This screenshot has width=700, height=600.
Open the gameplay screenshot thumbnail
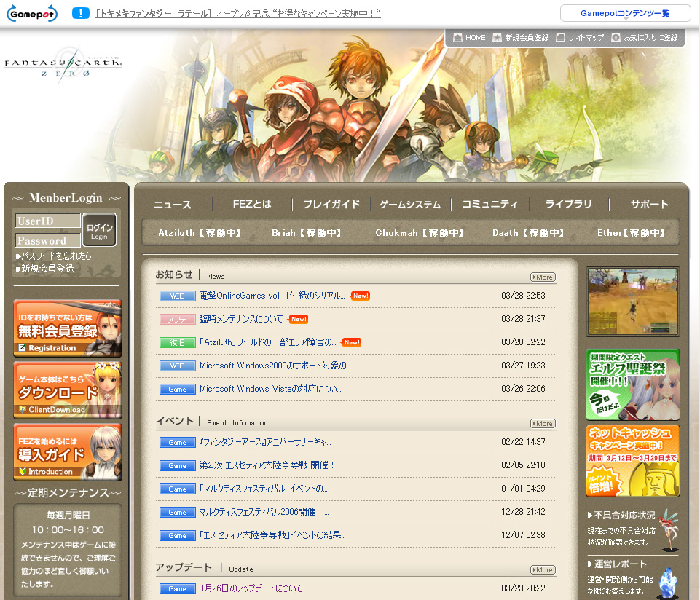(632, 301)
